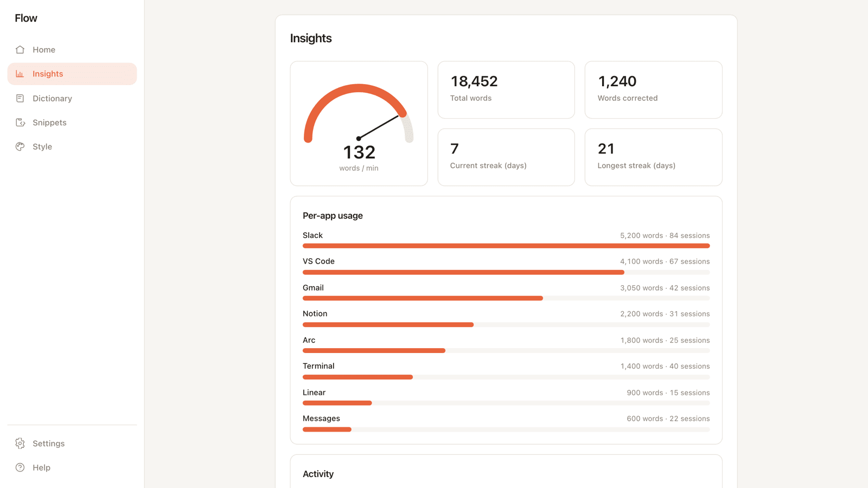Click the Gmail app name
This screenshot has width=868, height=488.
pos(313,287)
